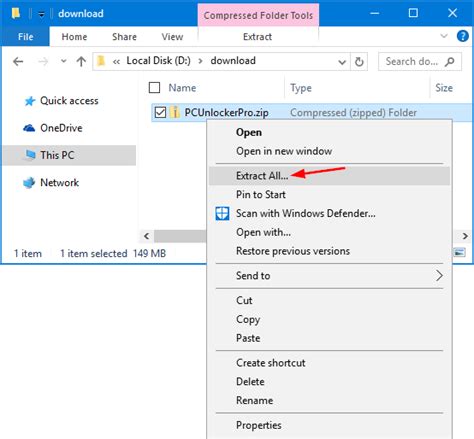Click the Help question mark icon
Image resolution: width=474 pixels, height=439 pixels.
coord(463,36)
